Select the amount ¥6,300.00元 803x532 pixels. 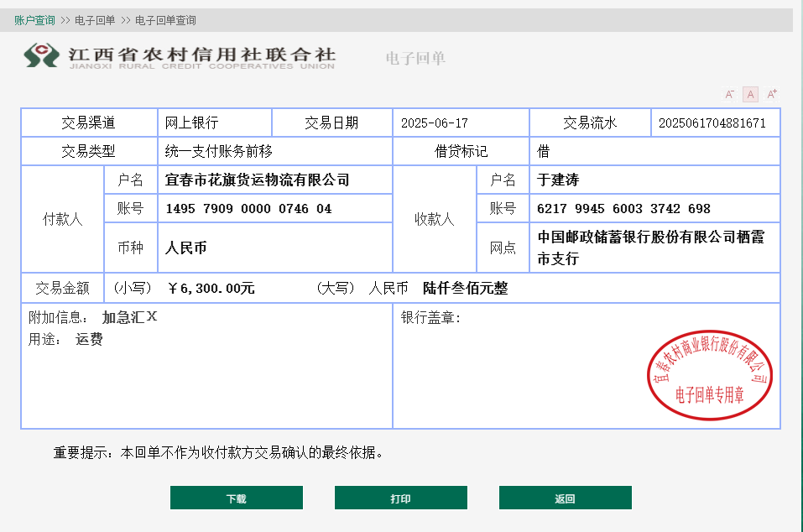tap(211, 289)
